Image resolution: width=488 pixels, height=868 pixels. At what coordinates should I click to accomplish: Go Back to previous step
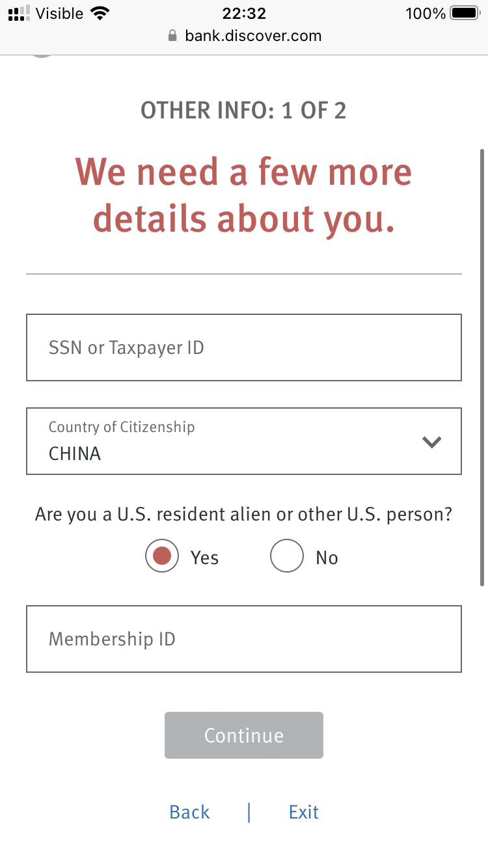pos(189,812)
